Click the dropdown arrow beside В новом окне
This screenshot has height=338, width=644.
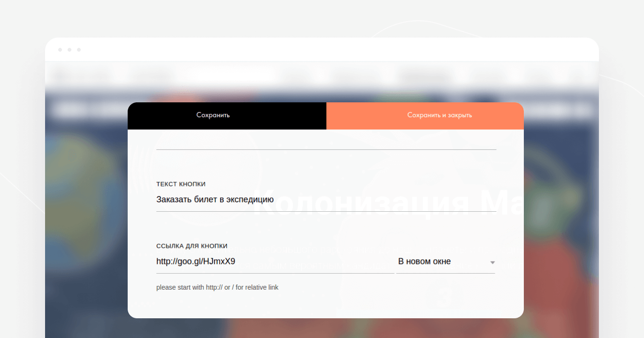click(x=492, y=262)
